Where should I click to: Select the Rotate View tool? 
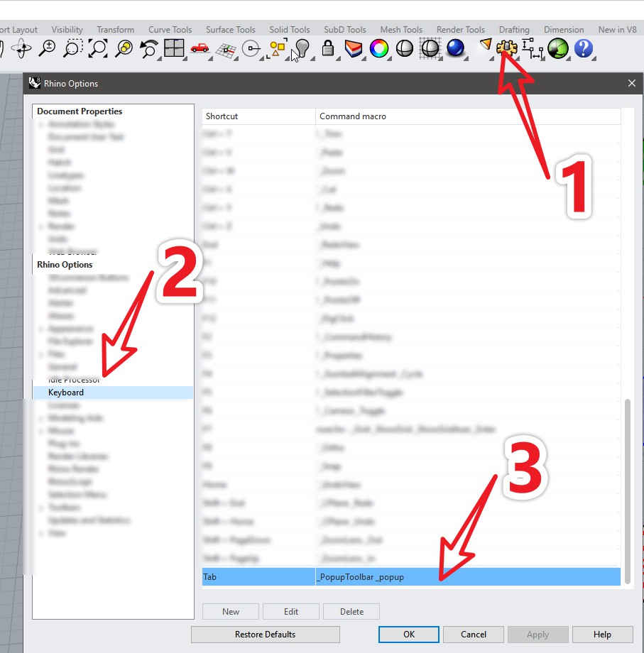click(22, 48)
